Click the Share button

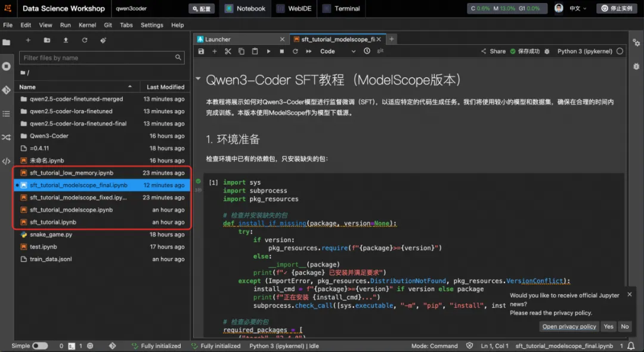(493, 51)
